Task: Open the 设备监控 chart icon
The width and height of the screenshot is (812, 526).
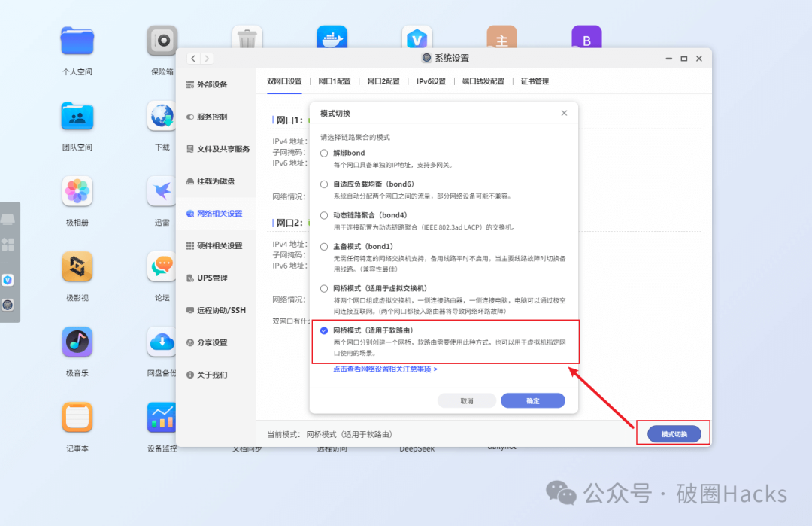Action: pos(162,417)
